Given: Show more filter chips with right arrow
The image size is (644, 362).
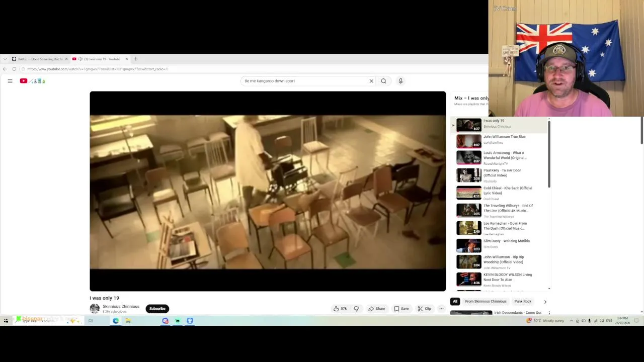Looking at the screenshot, I should point(545,302).
